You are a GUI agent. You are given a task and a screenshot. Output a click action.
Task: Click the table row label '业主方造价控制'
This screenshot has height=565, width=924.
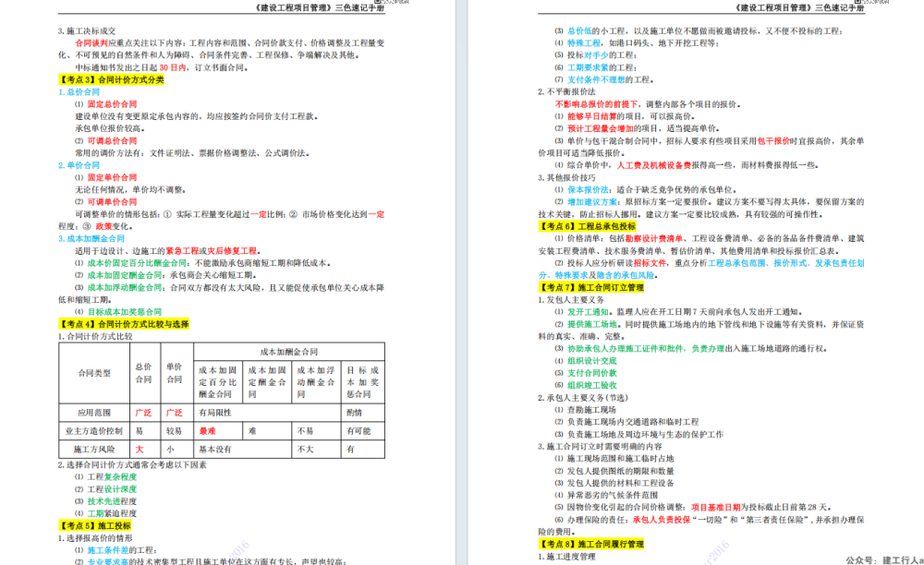point(94,431)
